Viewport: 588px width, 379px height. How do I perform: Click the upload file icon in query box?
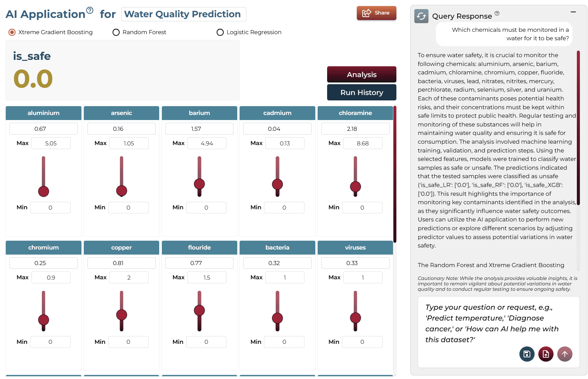pos(546,354)
